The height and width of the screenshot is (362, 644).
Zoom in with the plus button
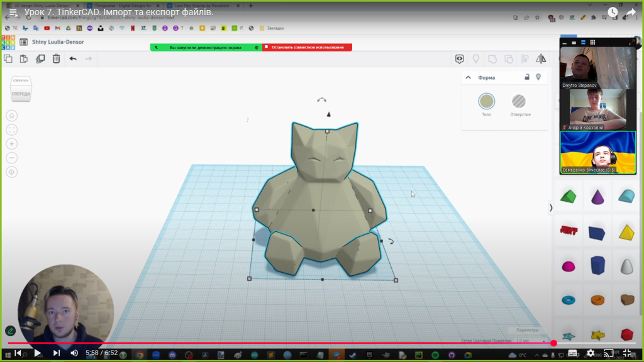coord(12,144)
